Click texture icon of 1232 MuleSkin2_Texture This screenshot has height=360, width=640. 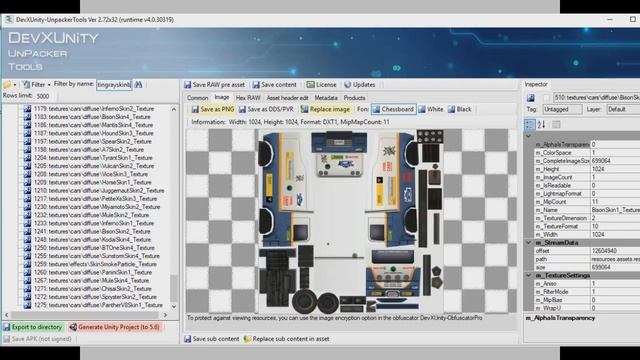pos(27,215)
